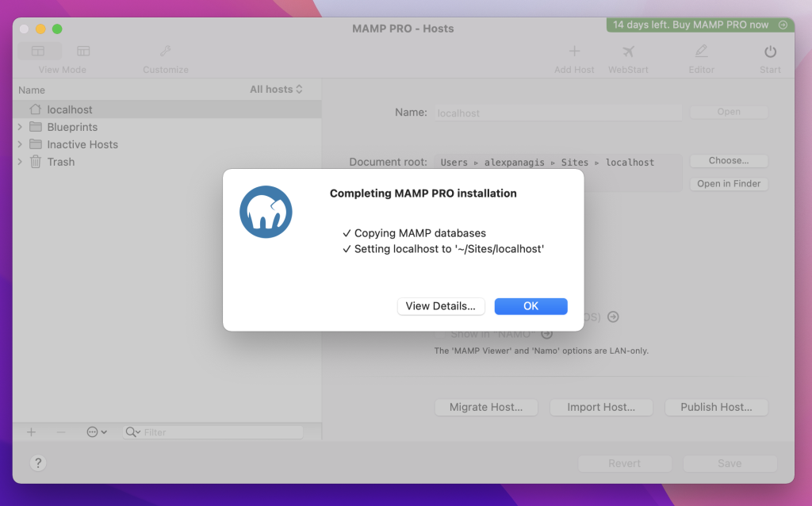Select the Blueprints folder row
Screen dimensions: 812x506
click(x=167, y=127)
